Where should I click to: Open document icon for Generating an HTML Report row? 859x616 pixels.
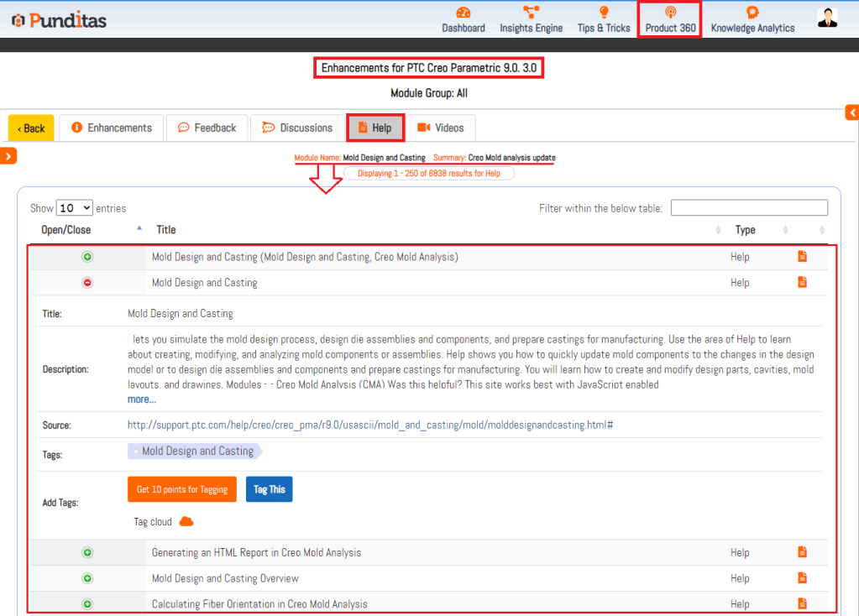(802, 552)
